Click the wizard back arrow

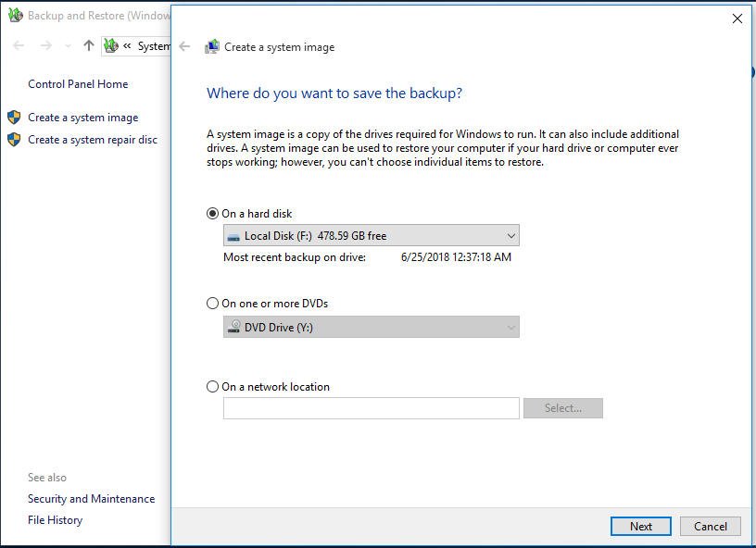click(x=185, y=47)
